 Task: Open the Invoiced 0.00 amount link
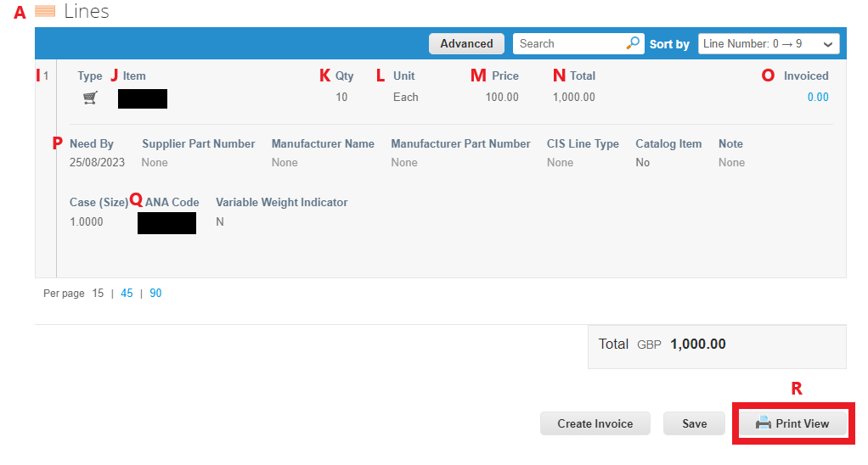(818, 98)
